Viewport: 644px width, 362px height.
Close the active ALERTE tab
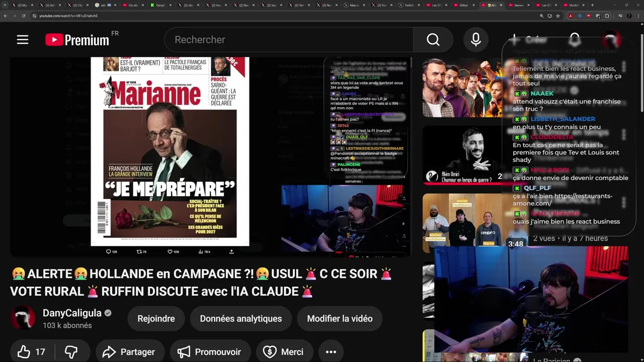coord(502,5)
